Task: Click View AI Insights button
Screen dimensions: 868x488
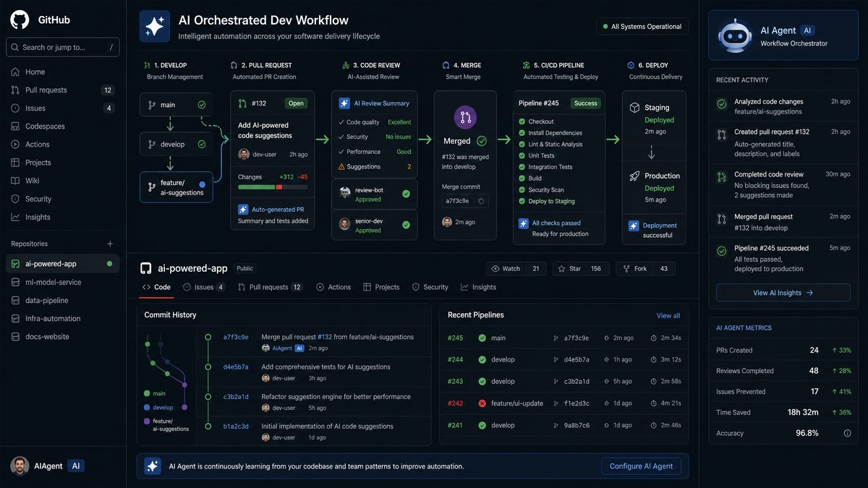Action: [783, 293]
